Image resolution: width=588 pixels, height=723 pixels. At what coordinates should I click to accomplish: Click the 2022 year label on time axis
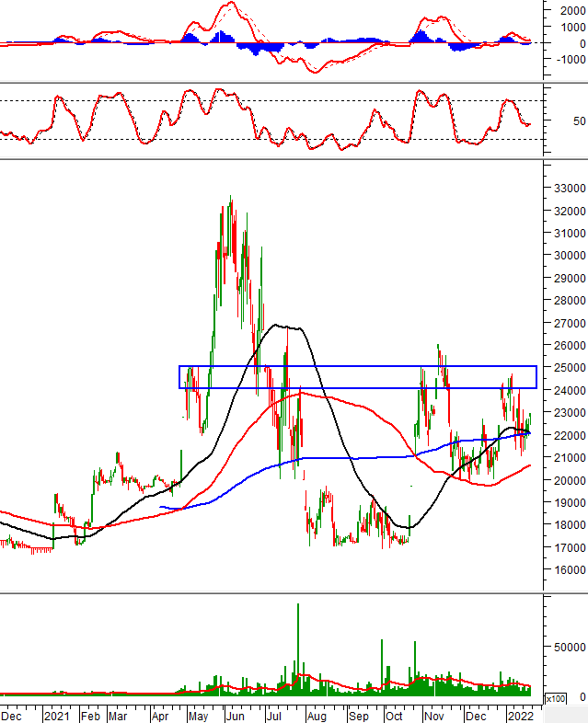520,716
